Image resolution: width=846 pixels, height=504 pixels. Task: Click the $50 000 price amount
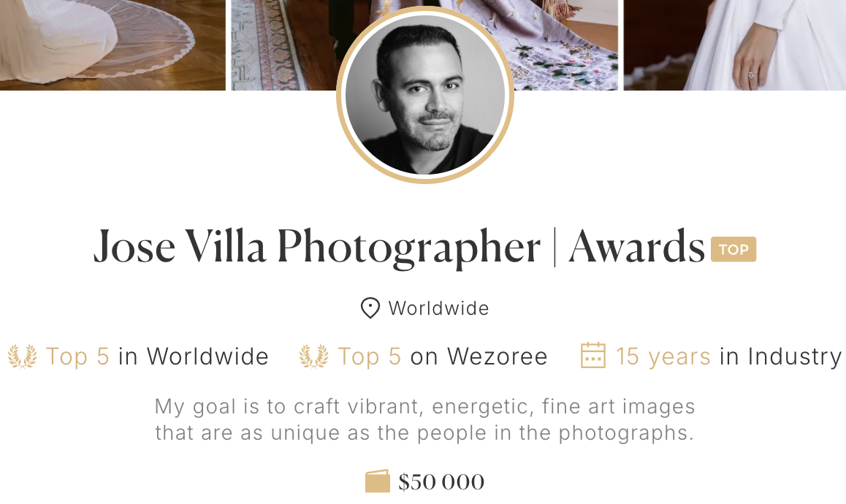pos(441,482)
